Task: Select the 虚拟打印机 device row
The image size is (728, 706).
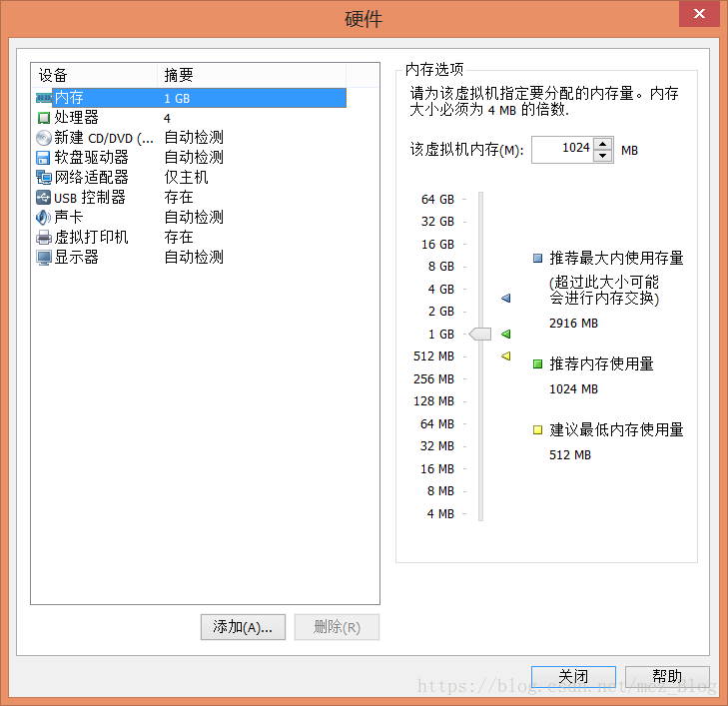Action: [x=191, y=238]
